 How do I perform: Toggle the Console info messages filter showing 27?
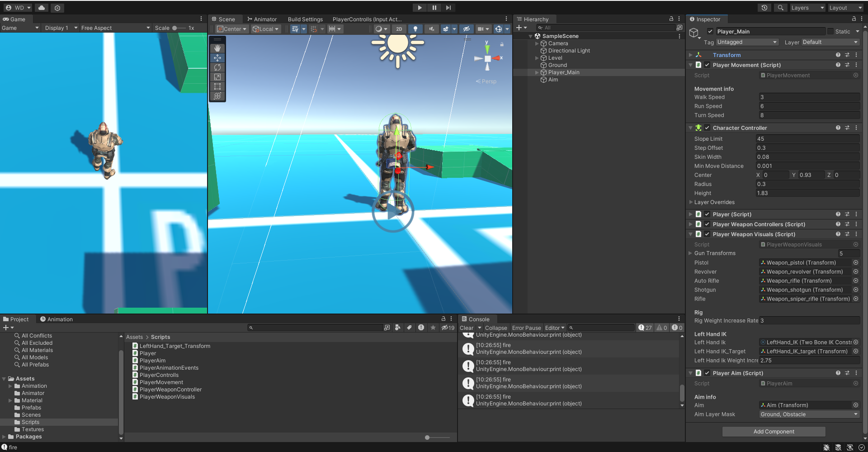click(x=645, y=328)
